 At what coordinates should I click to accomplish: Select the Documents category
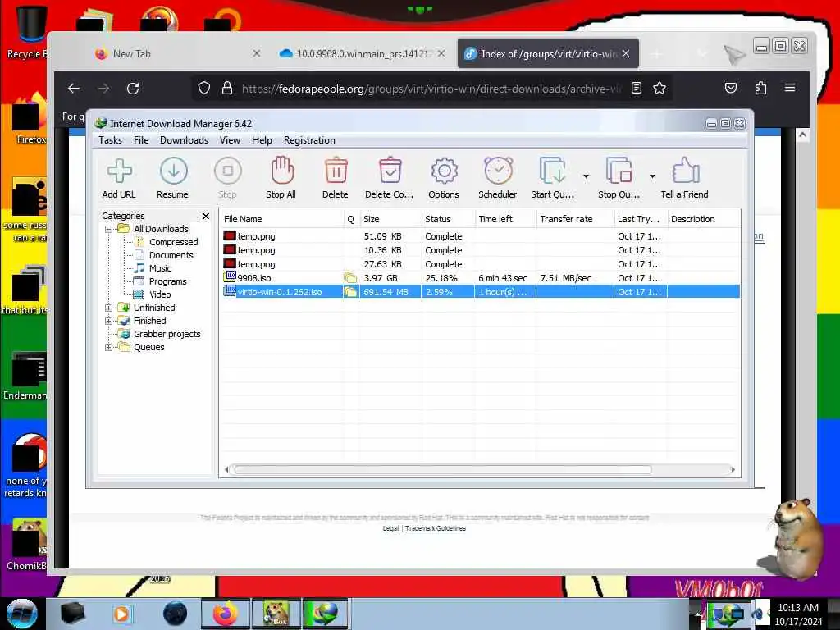(x=171, y=256)
